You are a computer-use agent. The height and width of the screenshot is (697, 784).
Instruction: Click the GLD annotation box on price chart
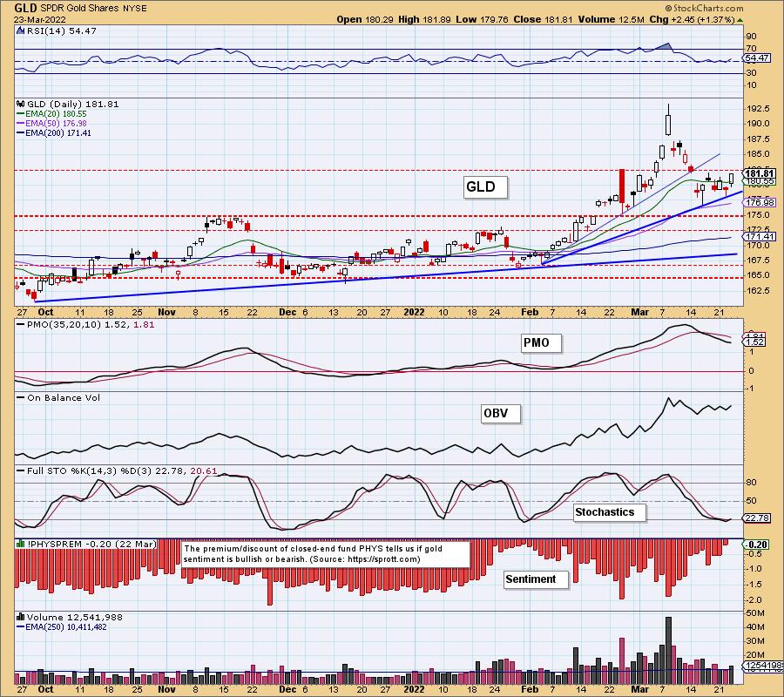484,187
